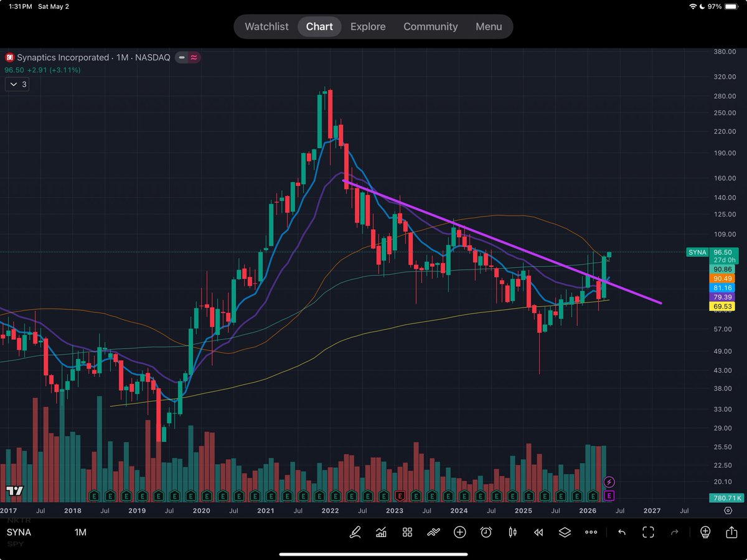Open the indicators chart icon
Image resolution: width=747 pixels, height=560 pixels.
click(x=381, y=532)
